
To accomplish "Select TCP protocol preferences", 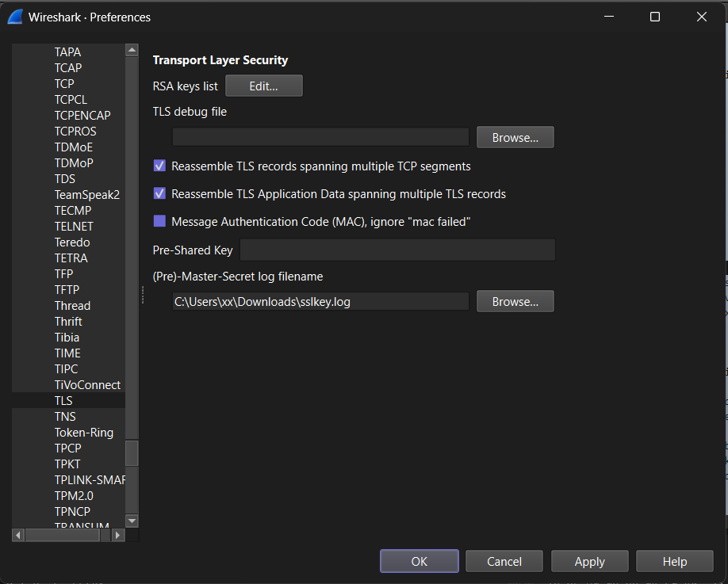I will coord(64,83).
